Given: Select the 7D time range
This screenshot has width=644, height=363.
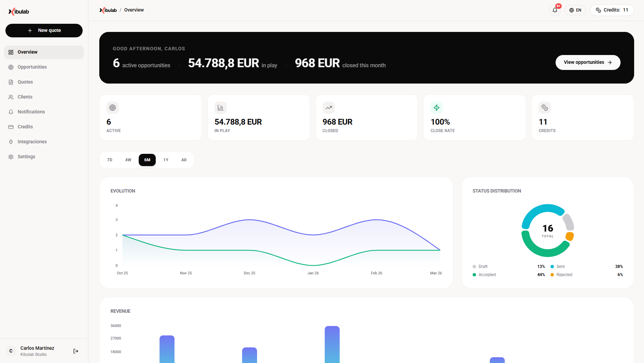Looking at the screenshot, I should coord(109,160).
